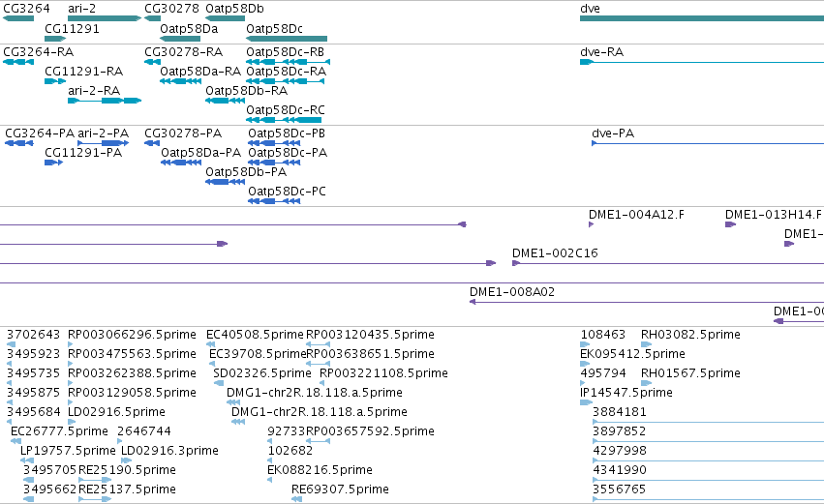Open EST EC26777.5prime
The width and height of the screenshot is (824, 504).
pyautogui.click(x=59, y=431)
